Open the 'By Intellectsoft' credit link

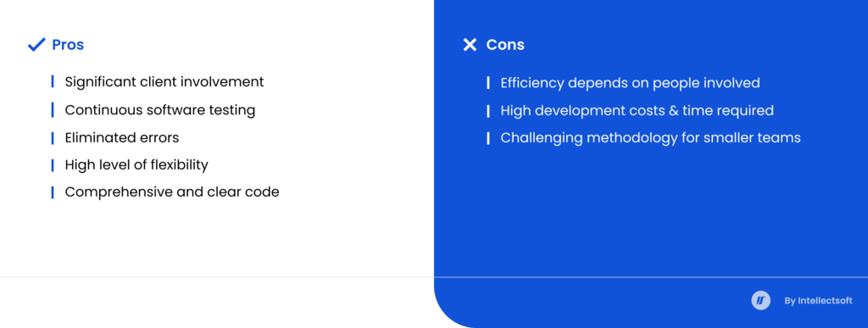[x=818, y=301]
